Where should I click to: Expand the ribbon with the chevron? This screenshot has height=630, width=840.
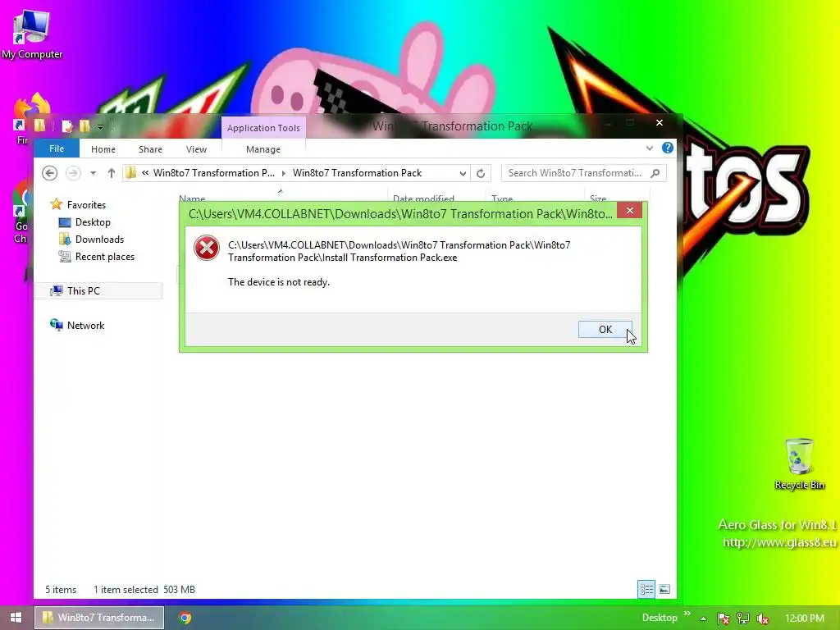[650, 148]
